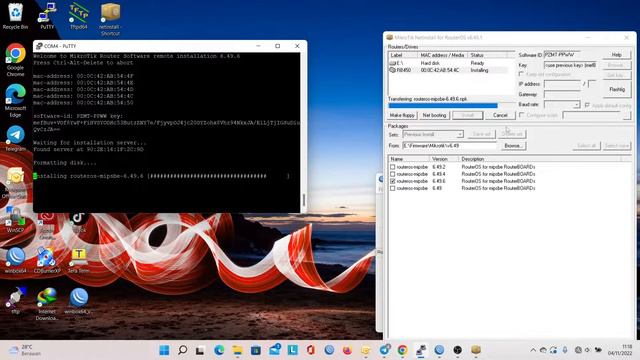Open Task View from the taskbar
The width and height of the screenshot is (640, 360).
(x=200, y=350)
